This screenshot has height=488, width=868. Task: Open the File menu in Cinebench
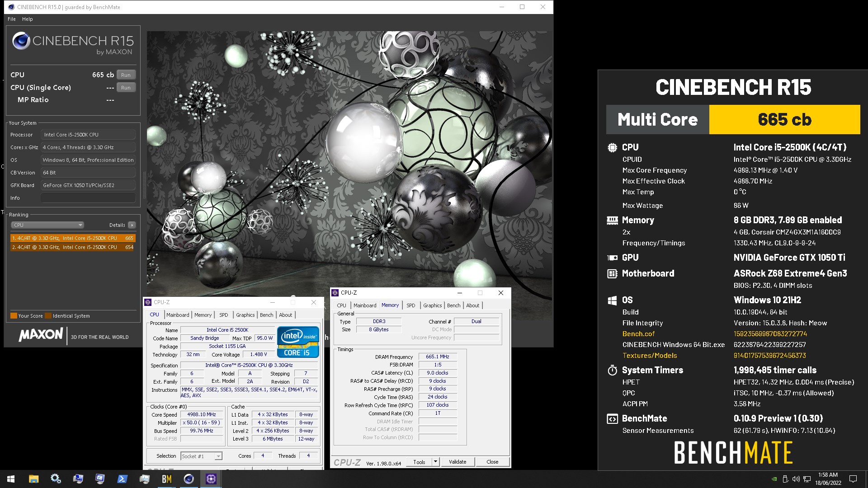pyautogui.click(x=12, y=19)
